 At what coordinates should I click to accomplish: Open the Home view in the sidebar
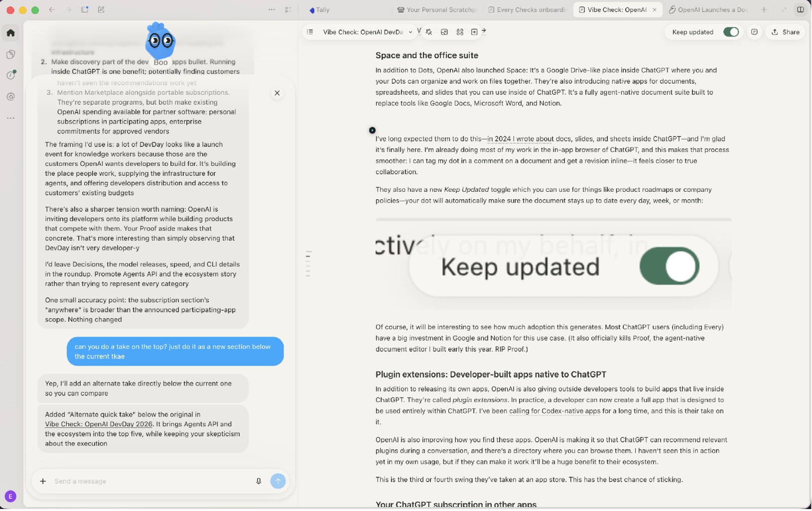pyautogui.click(x=10, y=33)
